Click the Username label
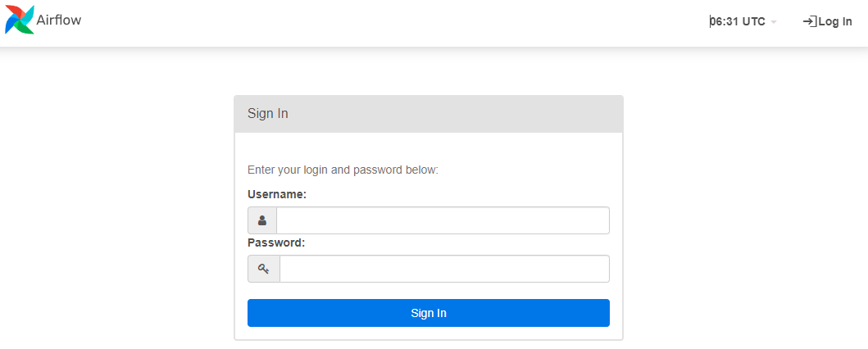Screen dimensions: 868x349 tap(277, 194)
